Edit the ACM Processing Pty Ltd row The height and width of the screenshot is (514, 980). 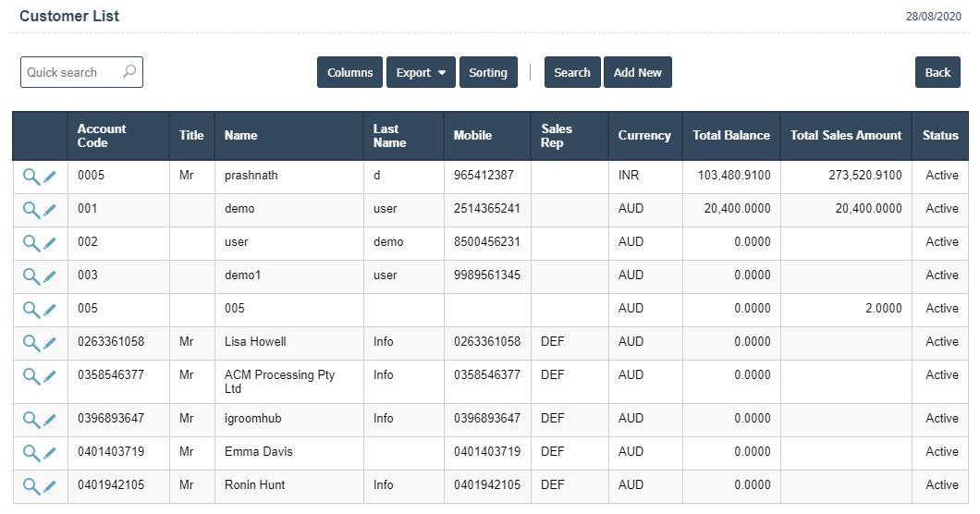click(50, 376)
